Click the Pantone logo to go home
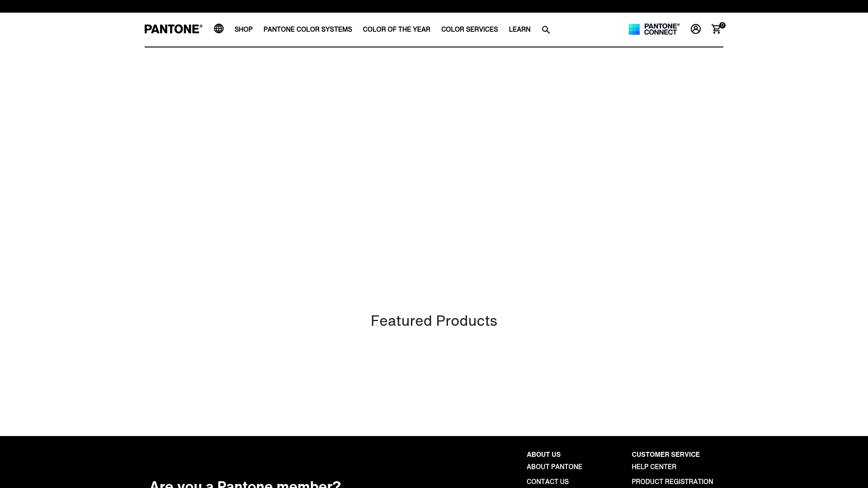Screen dimensions: 868x488 (173, 28)
